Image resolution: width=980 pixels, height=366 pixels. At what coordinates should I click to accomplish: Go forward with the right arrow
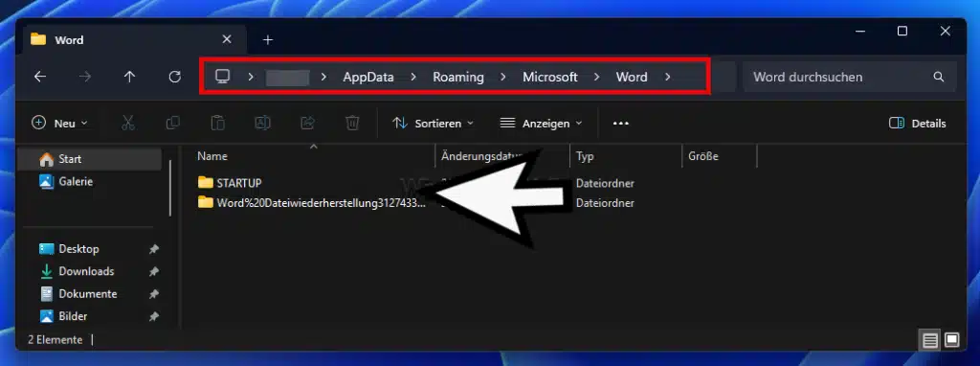[x=85, y=77]
